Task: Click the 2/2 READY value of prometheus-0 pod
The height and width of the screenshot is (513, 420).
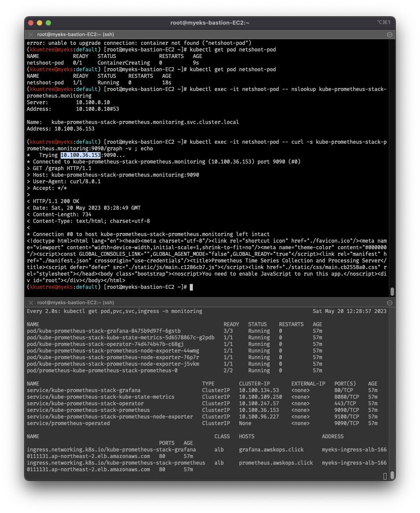Action: (228, 371)
